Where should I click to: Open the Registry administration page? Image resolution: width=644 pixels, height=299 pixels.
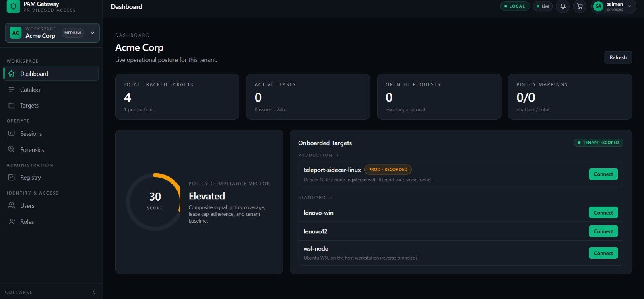pyautogui.click(x=51, y=177)
